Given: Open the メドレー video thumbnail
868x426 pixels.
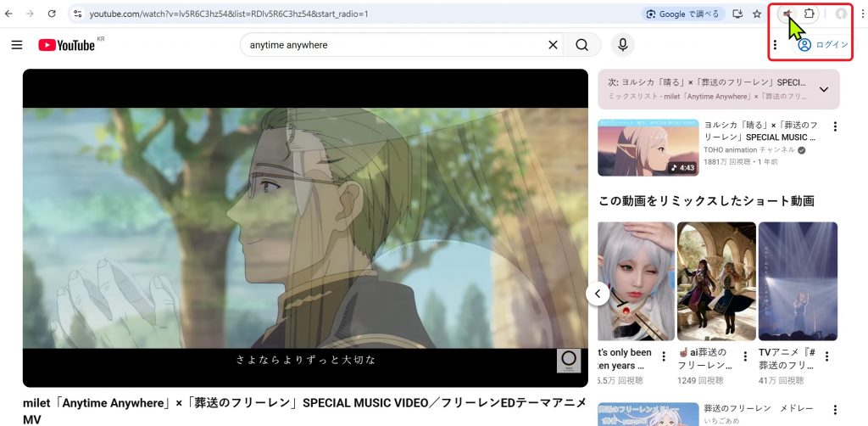Looking at the screenshot, I should [x=648, y=414].
